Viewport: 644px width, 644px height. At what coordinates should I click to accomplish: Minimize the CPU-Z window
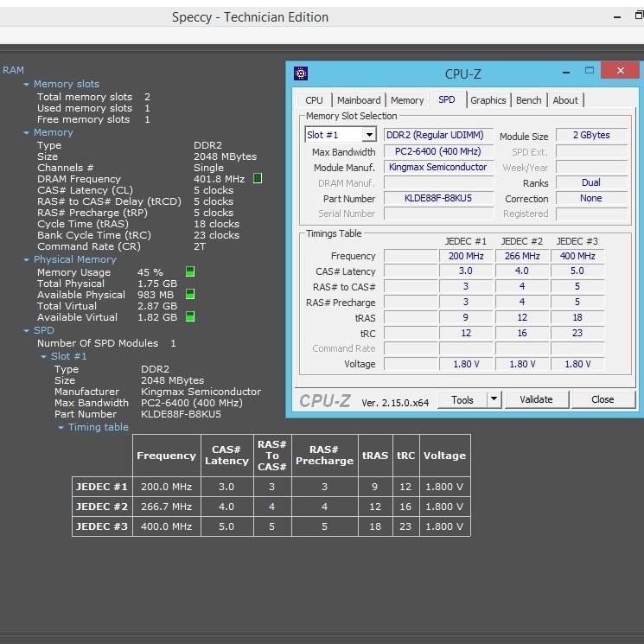coord(566,73)
